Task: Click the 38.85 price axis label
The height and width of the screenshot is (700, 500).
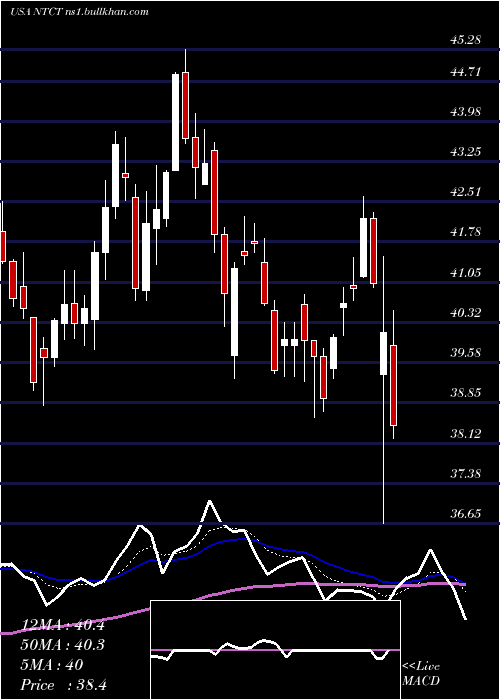Action: [x=466, y=393]
